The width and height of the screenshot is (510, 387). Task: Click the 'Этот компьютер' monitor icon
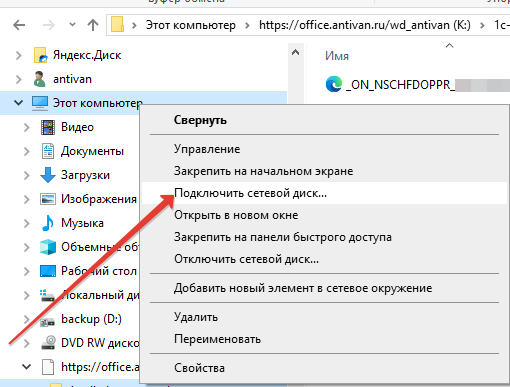(x=40, y=103)
